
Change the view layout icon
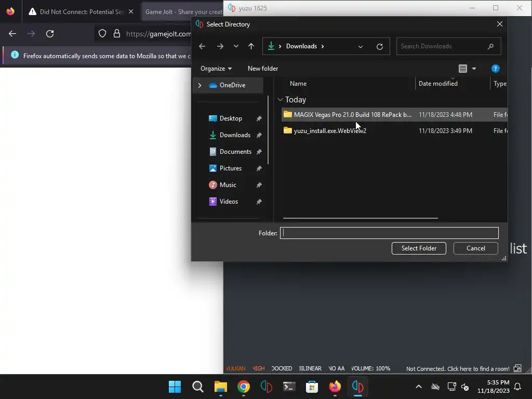[x=463, y=69]
